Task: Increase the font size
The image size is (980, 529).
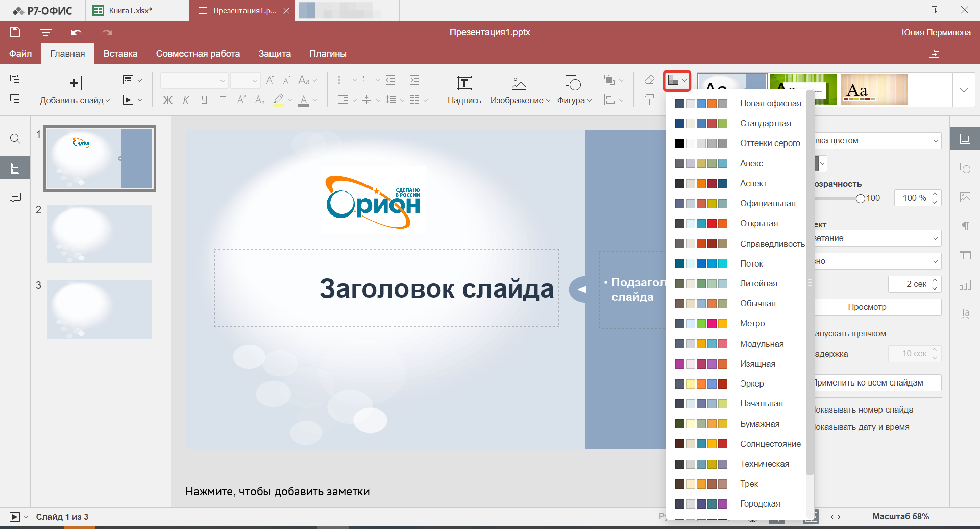Action: 270,80
